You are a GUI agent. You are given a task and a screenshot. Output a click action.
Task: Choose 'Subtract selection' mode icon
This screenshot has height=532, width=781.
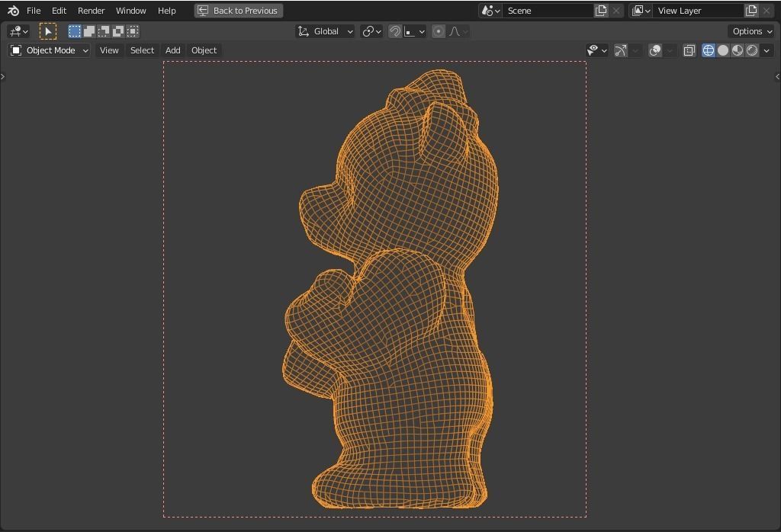(104, 31)
